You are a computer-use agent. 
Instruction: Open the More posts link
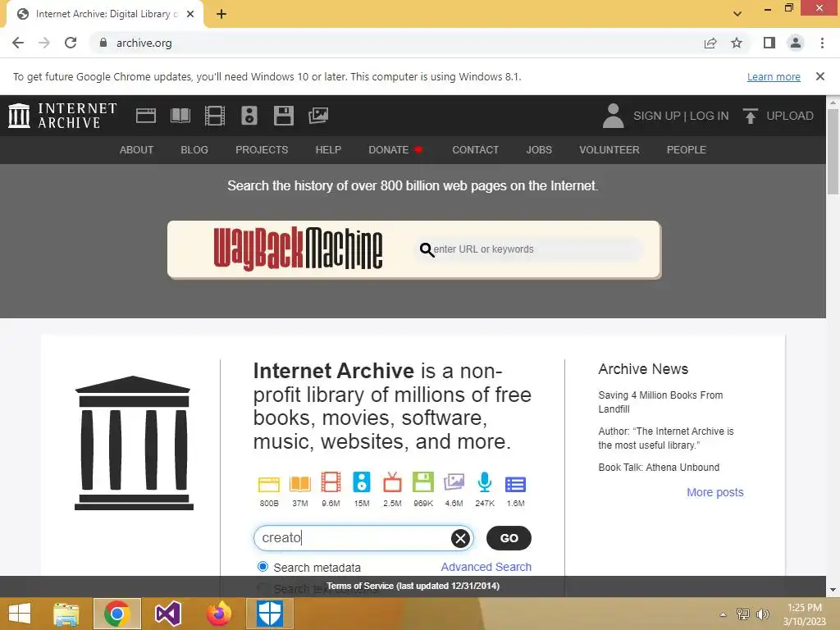pos(715,492)
